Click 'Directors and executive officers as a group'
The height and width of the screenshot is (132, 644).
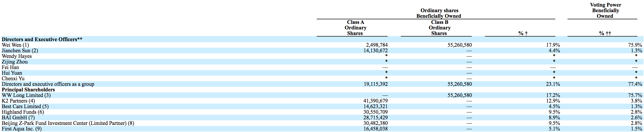(48, 84)
